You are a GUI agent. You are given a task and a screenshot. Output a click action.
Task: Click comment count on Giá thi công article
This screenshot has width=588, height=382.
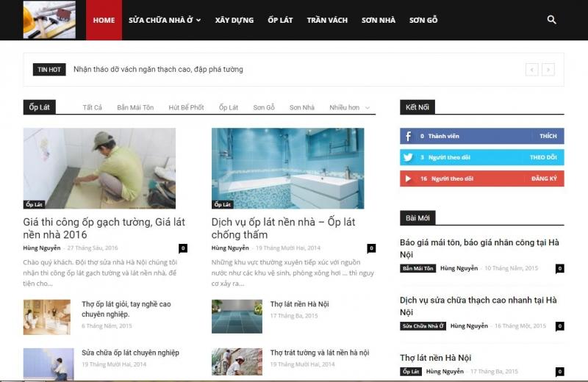[183, 248]
